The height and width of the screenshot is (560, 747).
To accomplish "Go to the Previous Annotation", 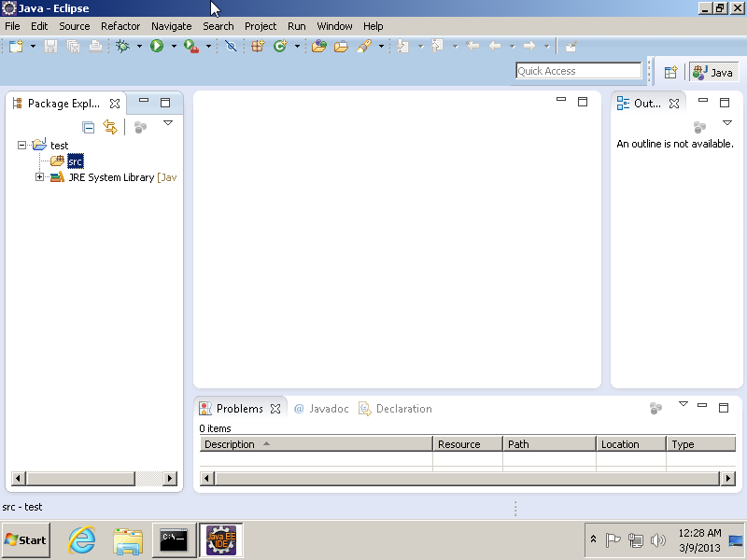I will [437, 46].
